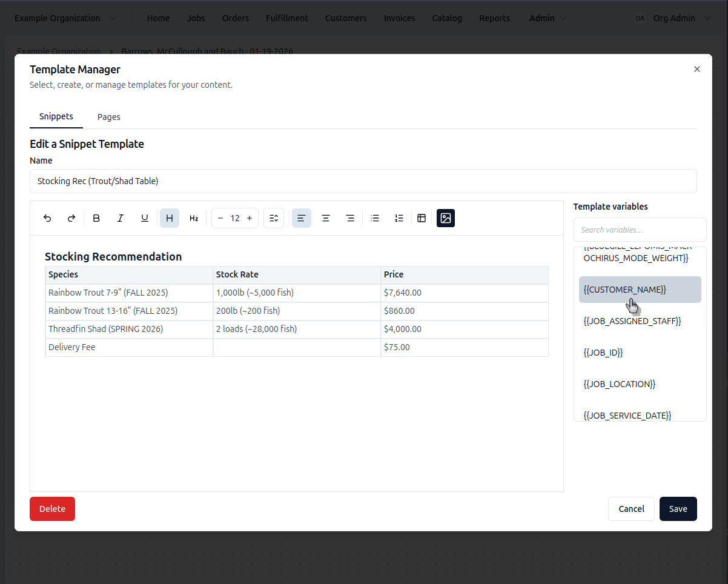Image resolution: width=728 pixels, height=584 pixels.
Task: Insert a numbered list
Action: [x=399, y=218]
